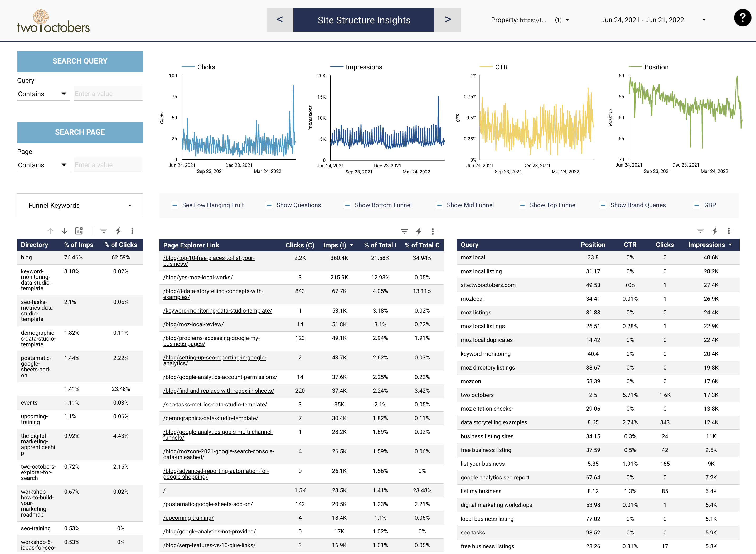Open Query Contains condition dropdown

tap(43, 94)
